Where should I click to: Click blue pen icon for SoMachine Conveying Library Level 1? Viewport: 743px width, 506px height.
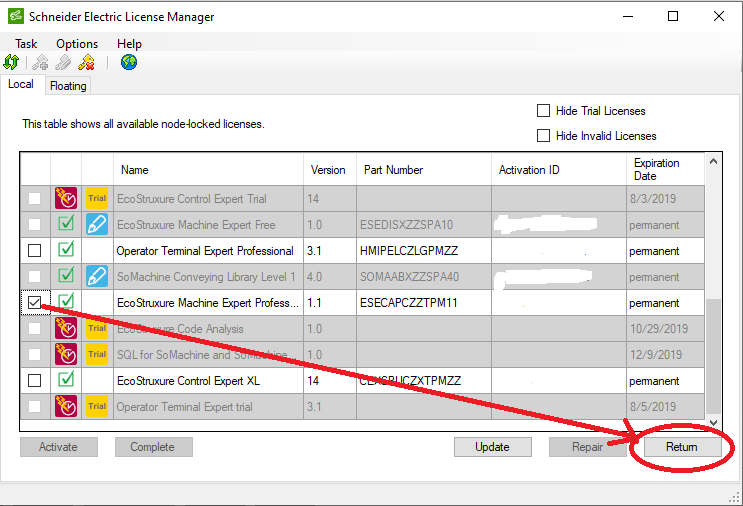point(97,276)
